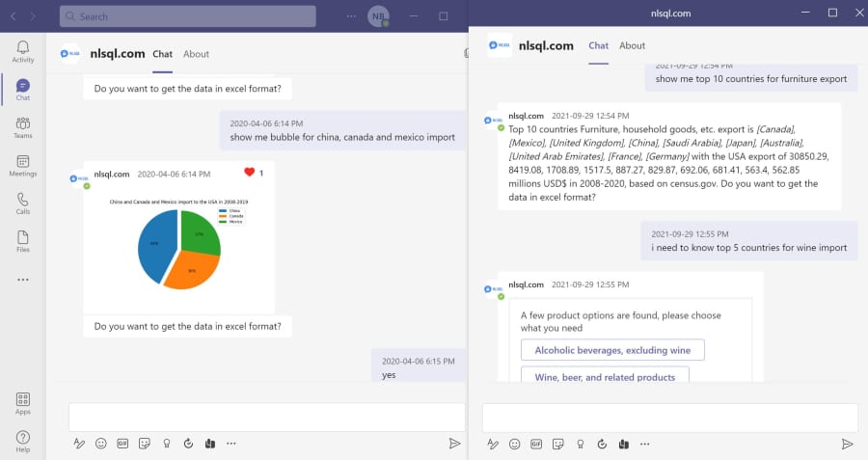The width and height of the screenshot is (868, 460).
Task: Click the Search box at top
Action: click(x=188, y=16)
